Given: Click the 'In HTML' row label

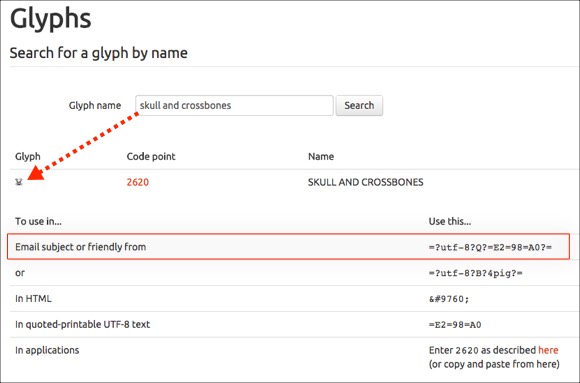Looking at the screenshot, I should pos(33,299).
